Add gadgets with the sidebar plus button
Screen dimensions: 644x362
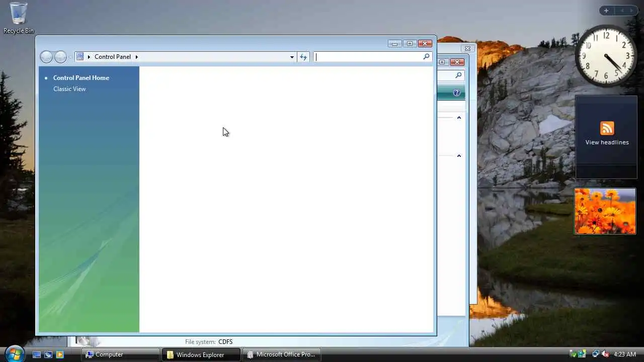coord(606,11)
